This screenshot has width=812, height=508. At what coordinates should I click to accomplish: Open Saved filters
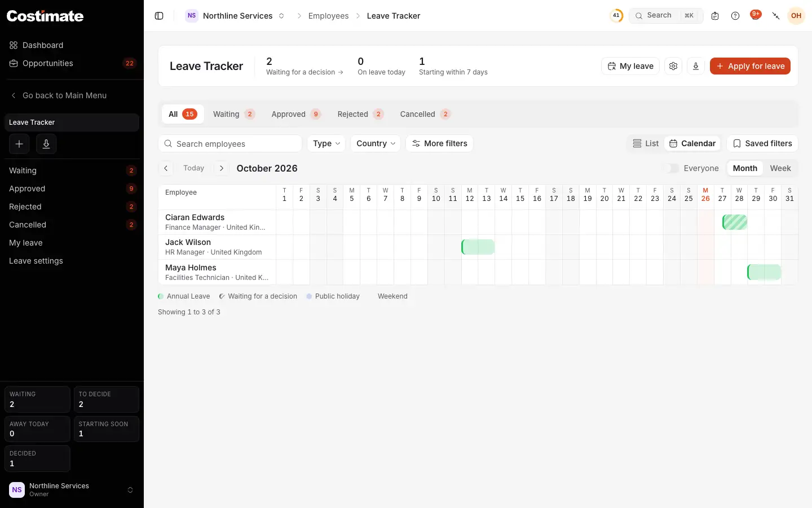pyautogui.click(x=762, y=143)
